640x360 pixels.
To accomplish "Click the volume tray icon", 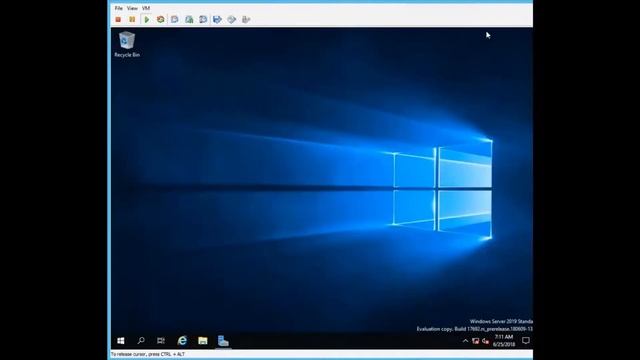I will [x=485, y=341].
